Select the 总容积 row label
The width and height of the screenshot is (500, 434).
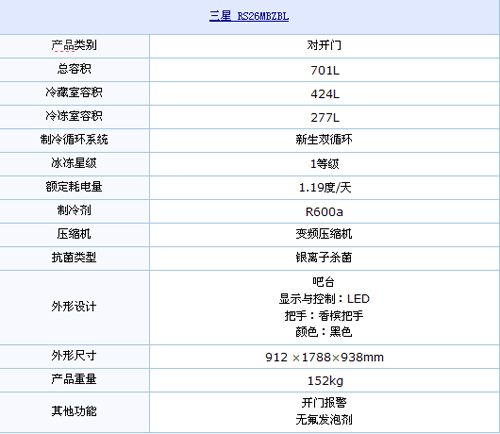click(74, 69)
